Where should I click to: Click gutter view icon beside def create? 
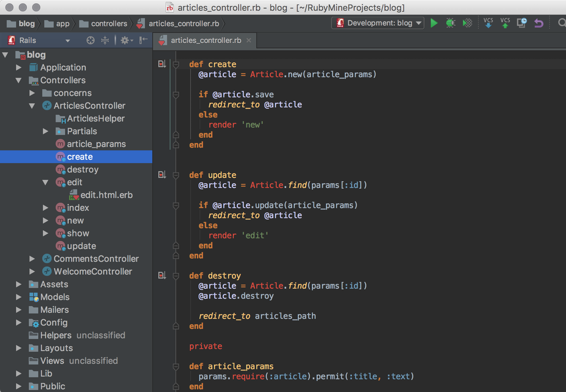tap(162, 64)
